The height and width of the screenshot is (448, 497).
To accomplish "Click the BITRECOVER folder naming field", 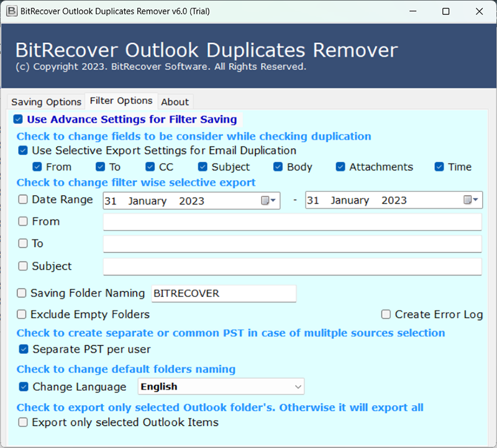I will tap(224, 294).
